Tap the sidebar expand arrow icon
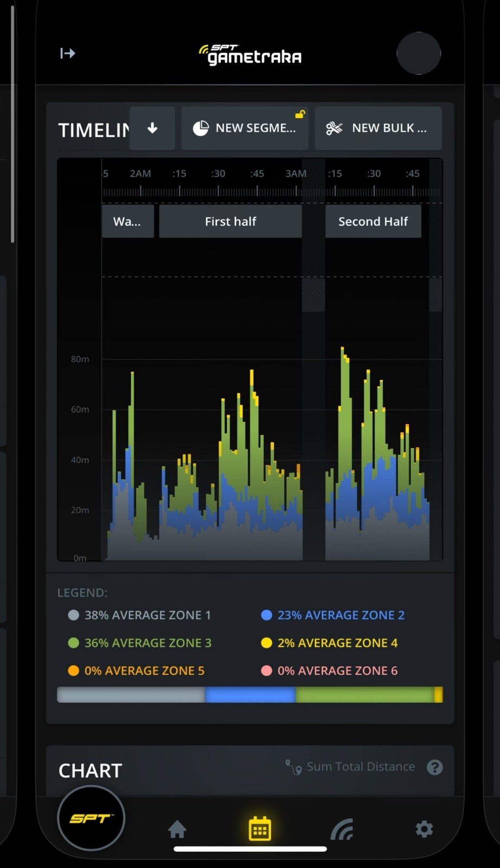The width and height of the screenshot is (500, 868). click(67, 53)
